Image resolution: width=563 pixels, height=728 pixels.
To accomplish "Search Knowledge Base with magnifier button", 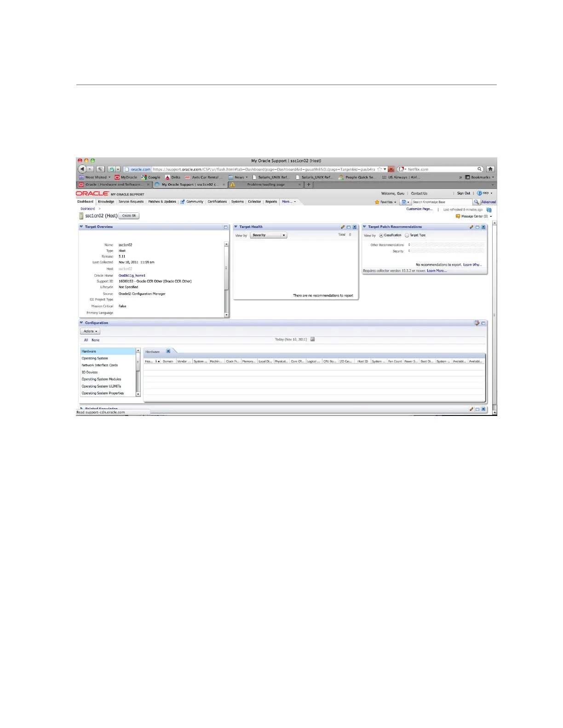I will [477, 202].
